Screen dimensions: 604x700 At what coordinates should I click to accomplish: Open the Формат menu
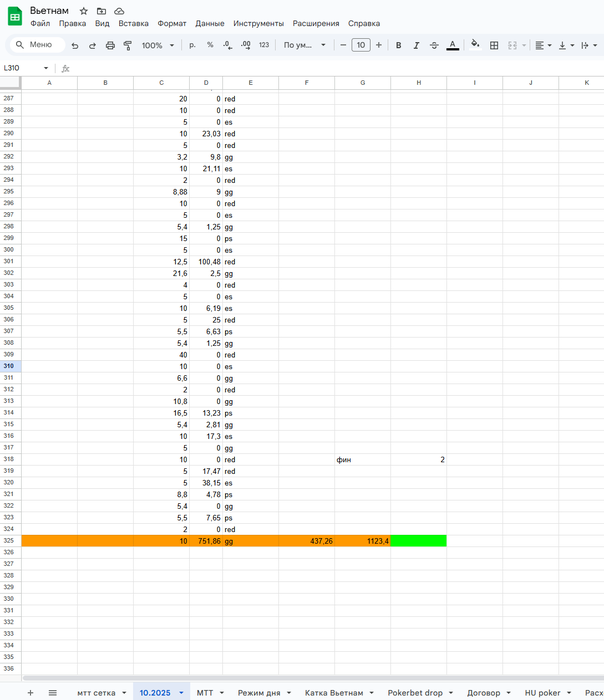(172, 24)
